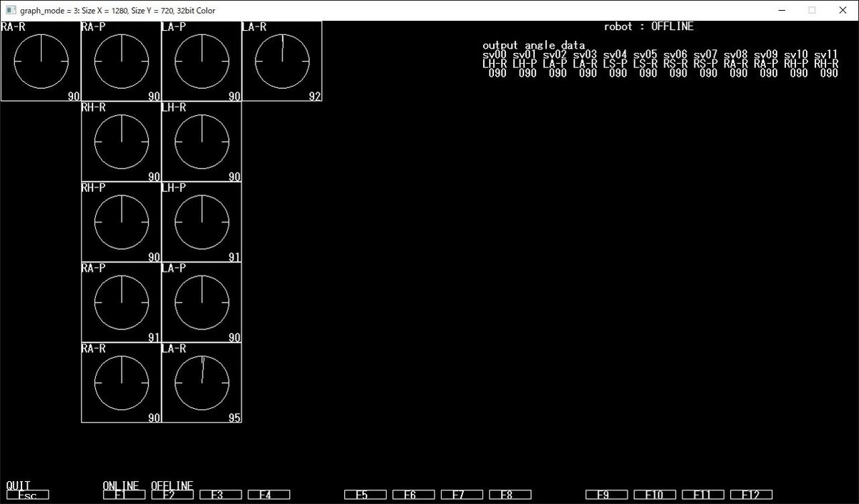Click the F9 button
Image resolution: width=859 pixels, height=504 pixels.
606,493
